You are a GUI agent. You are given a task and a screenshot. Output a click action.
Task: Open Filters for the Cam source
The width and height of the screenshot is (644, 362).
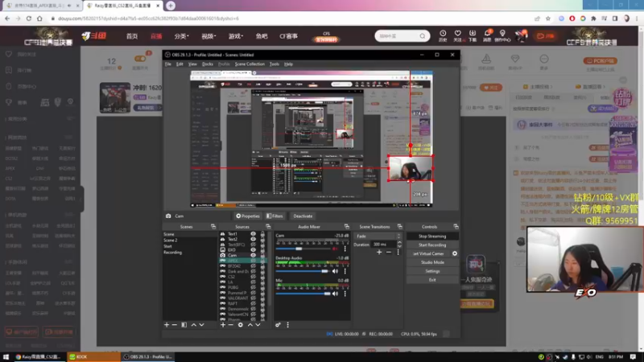coord(275,216)
